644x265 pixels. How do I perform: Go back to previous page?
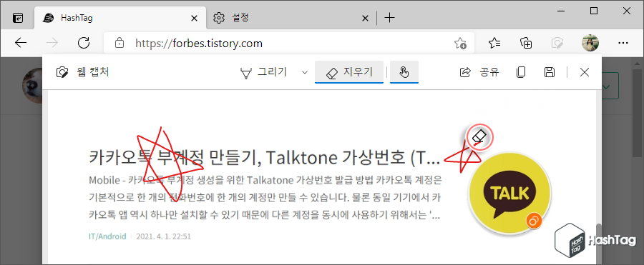(21, 43)
